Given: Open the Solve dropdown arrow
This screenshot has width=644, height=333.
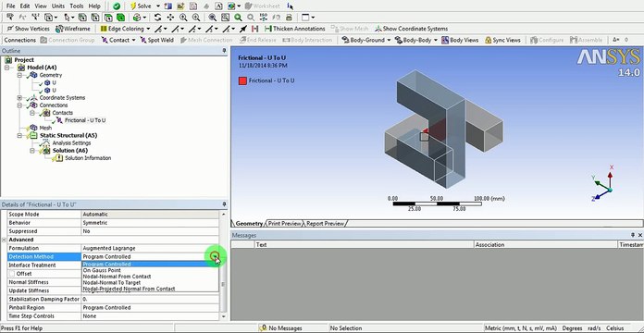Looking at the screenshot, I should point(158,6).
